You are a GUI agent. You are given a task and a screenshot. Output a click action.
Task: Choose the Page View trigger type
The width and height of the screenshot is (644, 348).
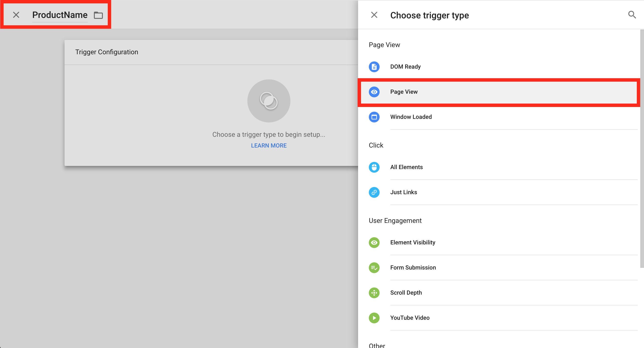(499, 92)
